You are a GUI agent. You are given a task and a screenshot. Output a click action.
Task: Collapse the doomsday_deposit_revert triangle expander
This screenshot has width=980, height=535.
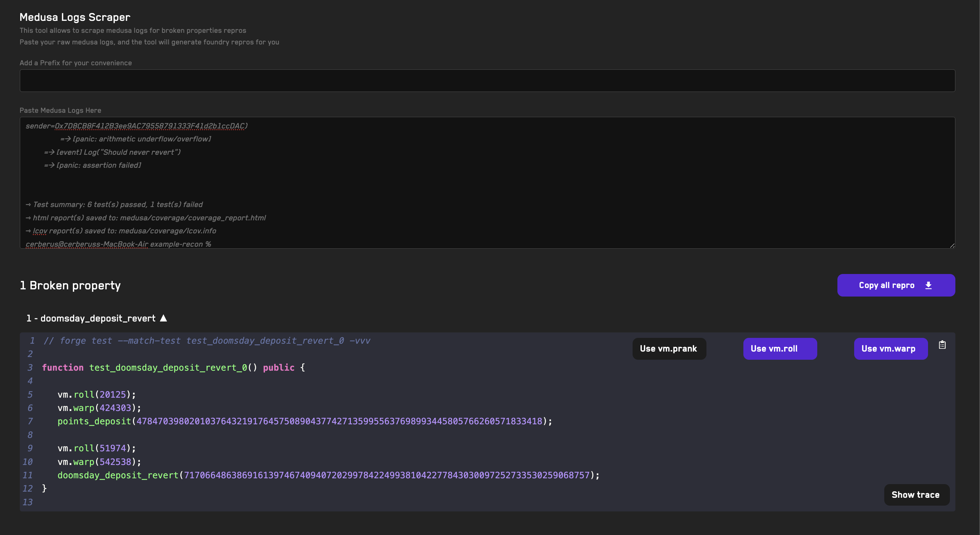pyautogui.click(x=163, y=318)
